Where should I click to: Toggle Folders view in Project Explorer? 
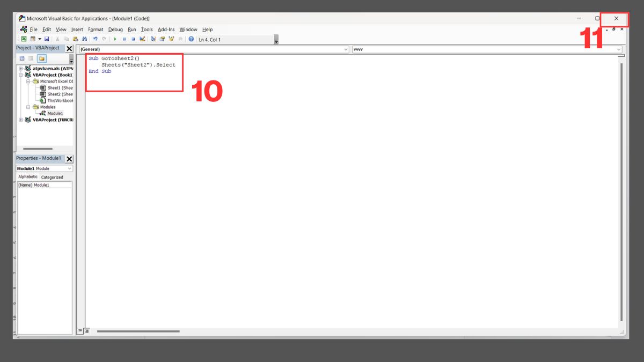42,58
